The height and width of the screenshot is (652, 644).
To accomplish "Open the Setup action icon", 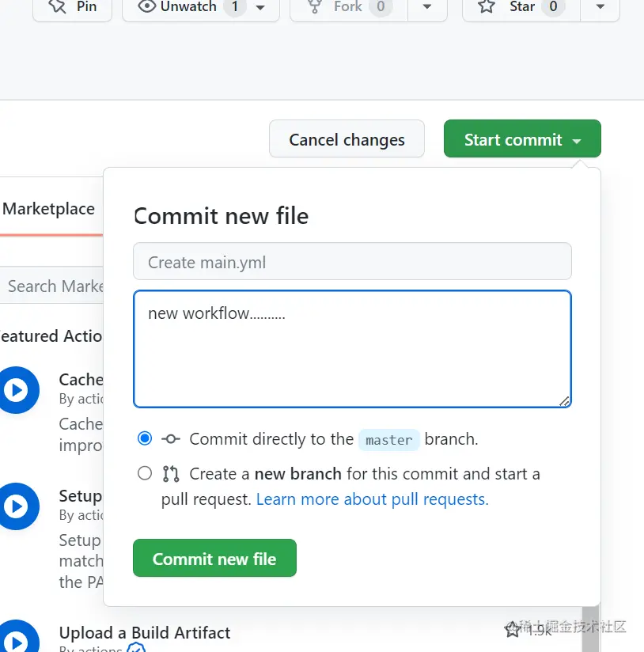I will (17, 506).
